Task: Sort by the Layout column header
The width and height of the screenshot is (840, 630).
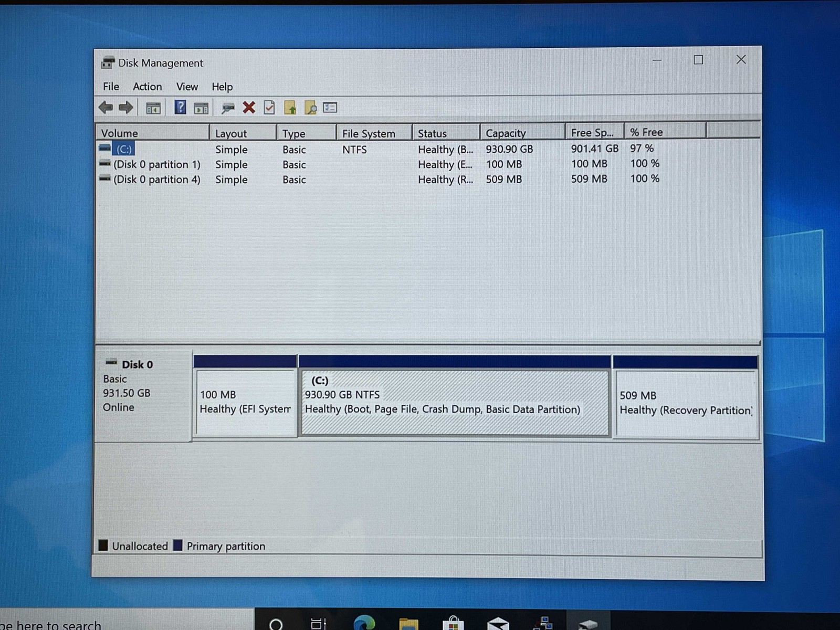Action: point(243,133)
